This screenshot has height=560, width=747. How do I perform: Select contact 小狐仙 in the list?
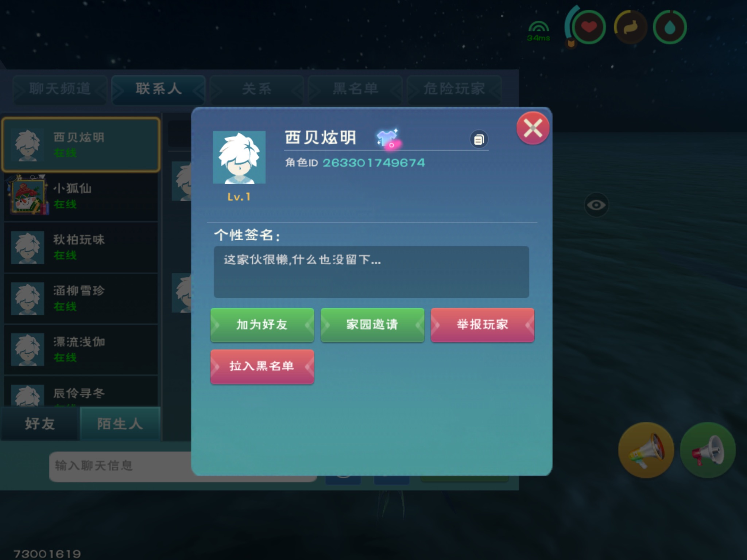coord(81,196)
